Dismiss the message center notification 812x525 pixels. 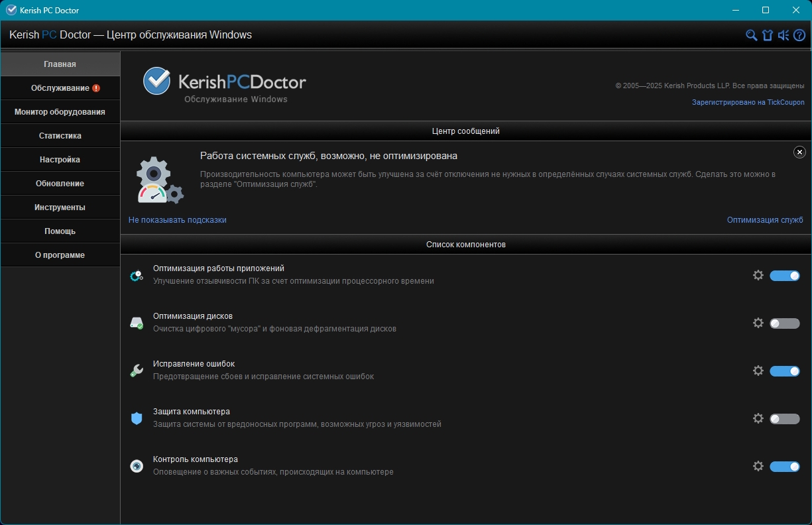pyautogui.click(x=799, y=152)
